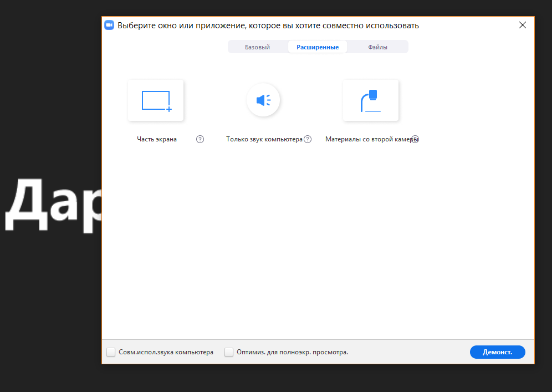Enable Оптимиз. для полноэкр. просмотра checkbox
The width and height of the screenshot is (552, 392).
click(x=229, y=352)
